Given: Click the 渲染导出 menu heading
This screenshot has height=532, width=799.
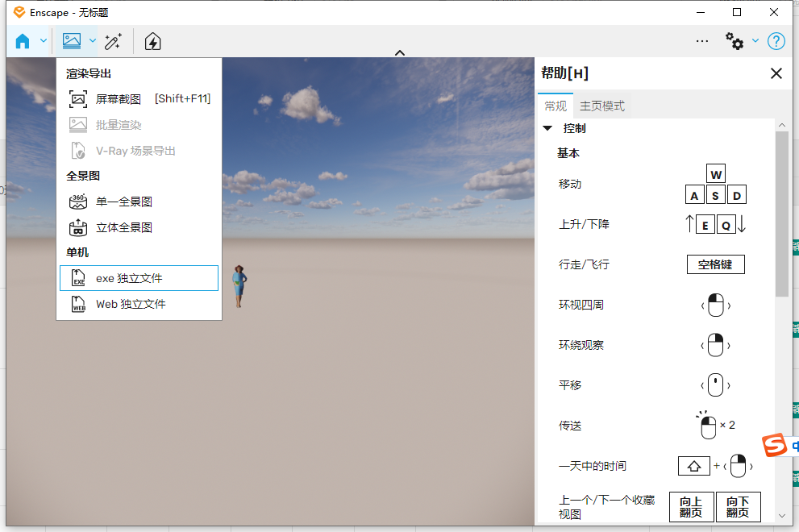Looking at the screenshot, I should point(89,74).
